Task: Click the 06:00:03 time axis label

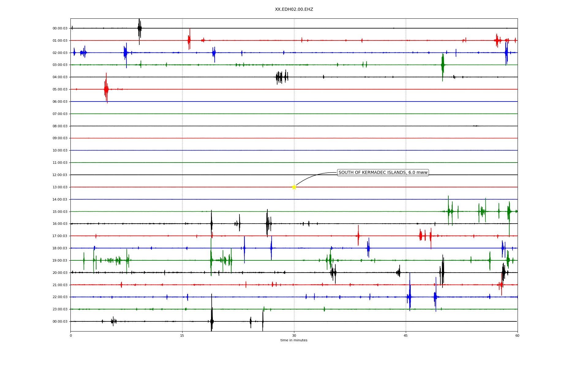Action: coord(60,102)
